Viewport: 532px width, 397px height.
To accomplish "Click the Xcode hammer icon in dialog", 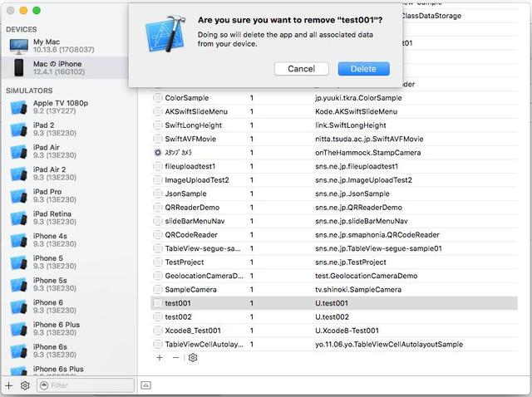I will (x=165, y=34).
